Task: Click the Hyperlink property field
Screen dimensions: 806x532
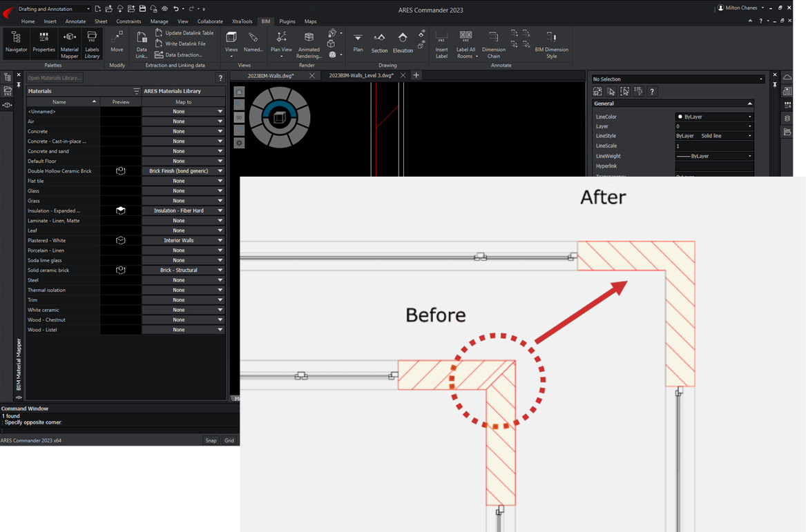Action: tap(715, 166)
